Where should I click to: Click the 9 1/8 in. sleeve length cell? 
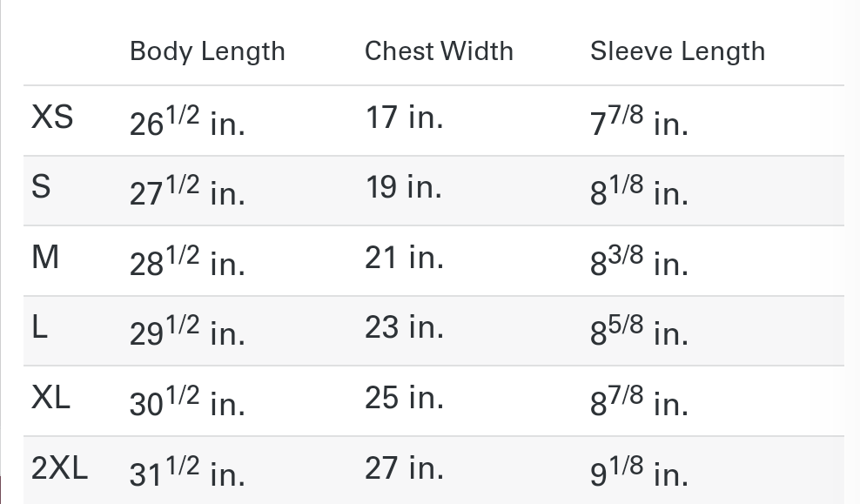(x=639, y=473)
